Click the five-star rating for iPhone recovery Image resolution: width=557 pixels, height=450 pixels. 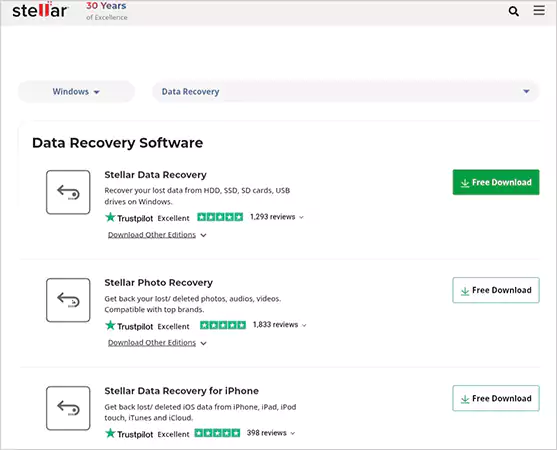[217, 433]
